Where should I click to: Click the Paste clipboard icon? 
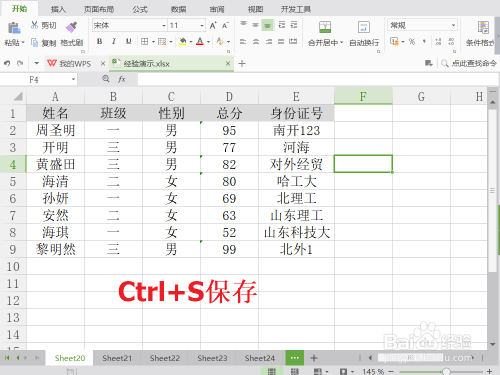(x=14, y=28)
